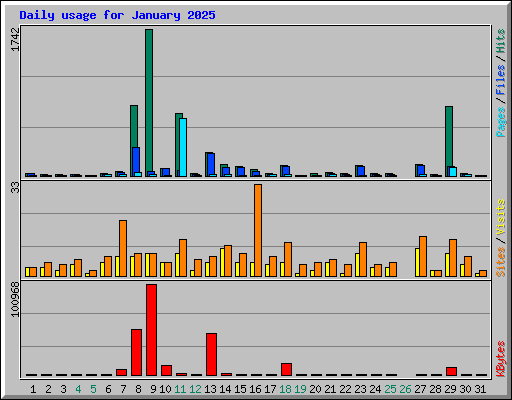Click the orange bar for day 7
Viewport: 512px width, 400px height.
point(123,248)
